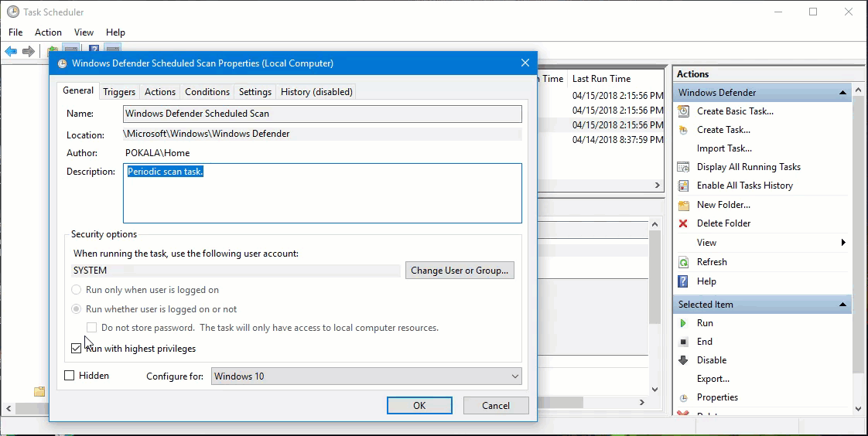Open the Action menu
The height and width of the screenshot is (436, 868).
click(48, 32)
